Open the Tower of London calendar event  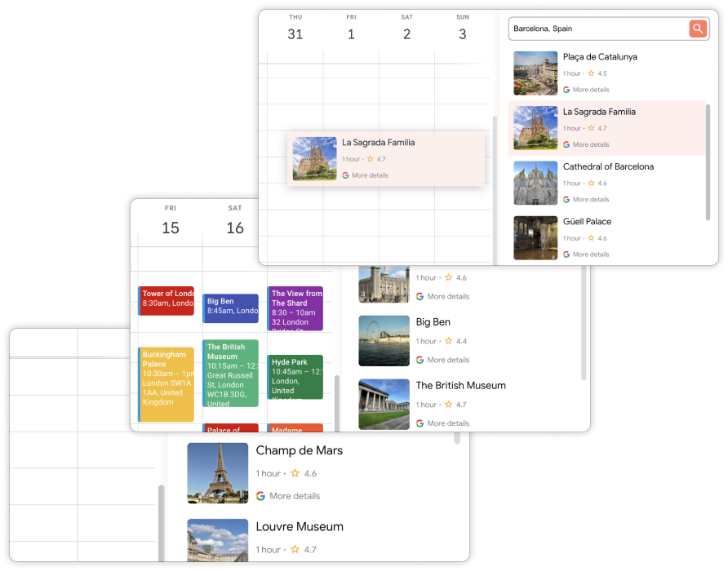click(167, 300)
